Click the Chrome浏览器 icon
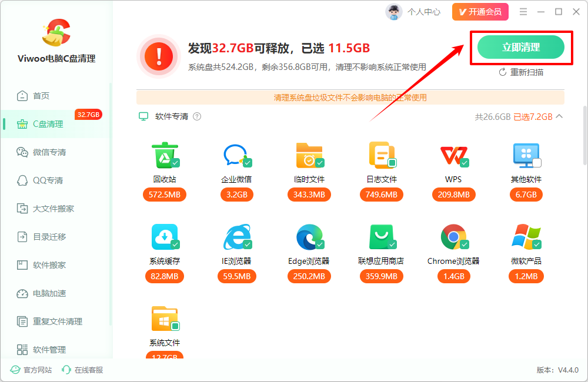 [454, 237]
